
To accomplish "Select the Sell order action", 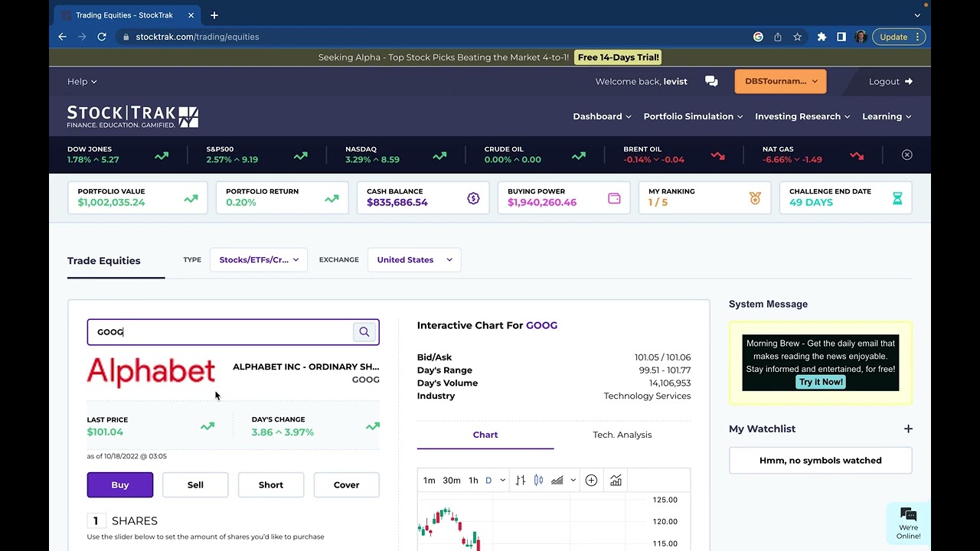I will point(195,484).
